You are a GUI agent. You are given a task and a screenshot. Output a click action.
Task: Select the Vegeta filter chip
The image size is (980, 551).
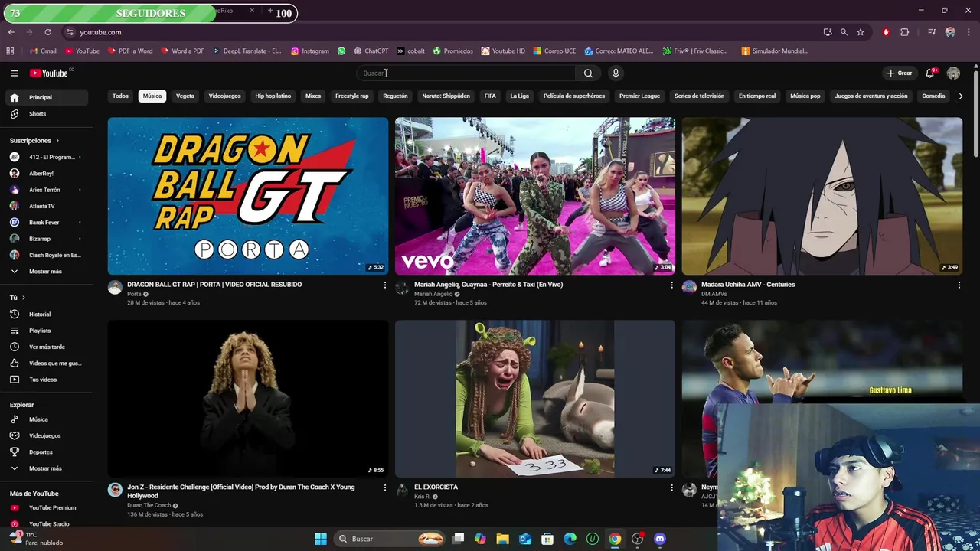[x=185, y=96]
